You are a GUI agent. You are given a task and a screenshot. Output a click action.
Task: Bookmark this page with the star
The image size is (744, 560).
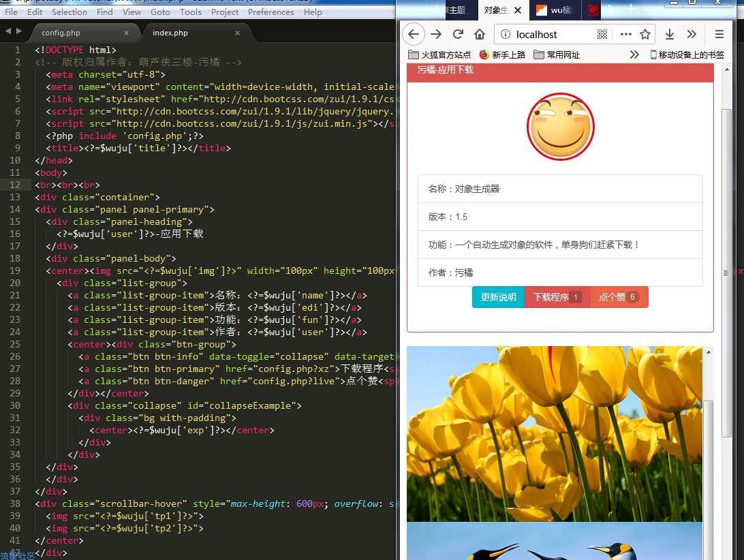(x=645, y=34)
